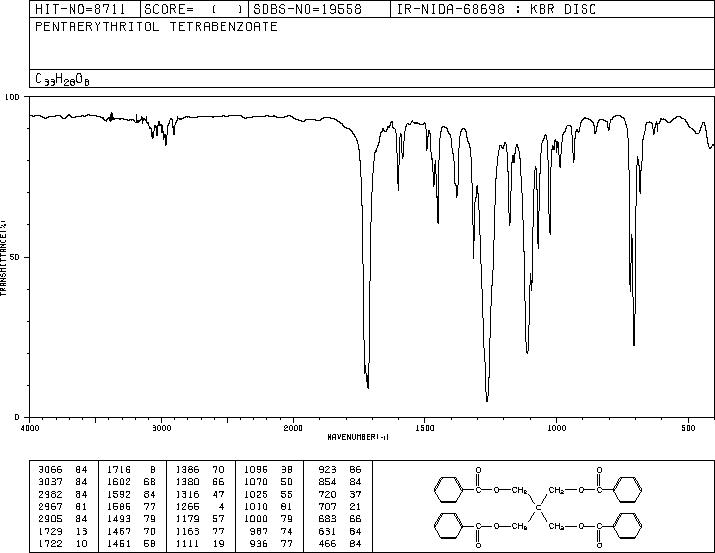Click the 1500 tick label on axis
The image size is (715, 553).
coord(425,428)
